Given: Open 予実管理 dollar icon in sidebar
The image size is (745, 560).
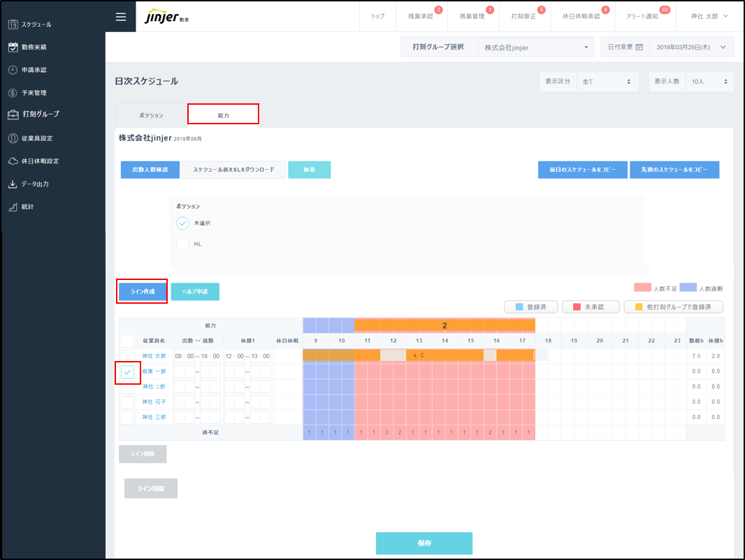Looking at the screenshot, I should (x=13, y=93).
